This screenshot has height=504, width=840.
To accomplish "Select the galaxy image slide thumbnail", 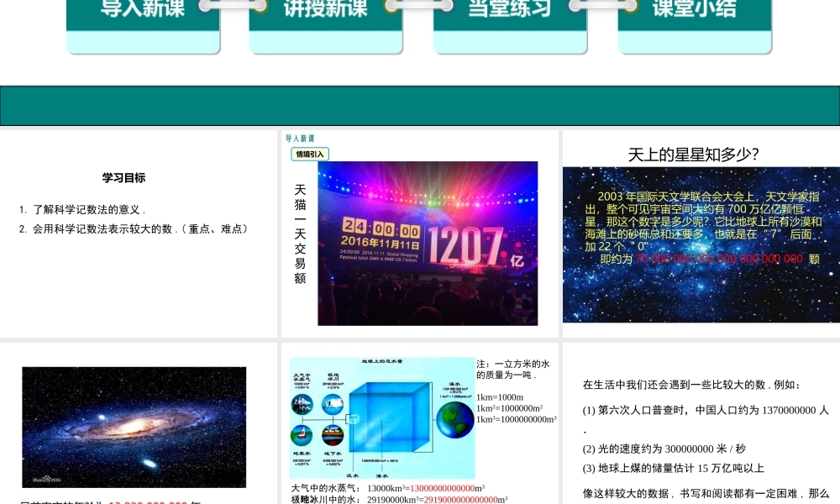I will pyautogui.click(x=139, y=423).
